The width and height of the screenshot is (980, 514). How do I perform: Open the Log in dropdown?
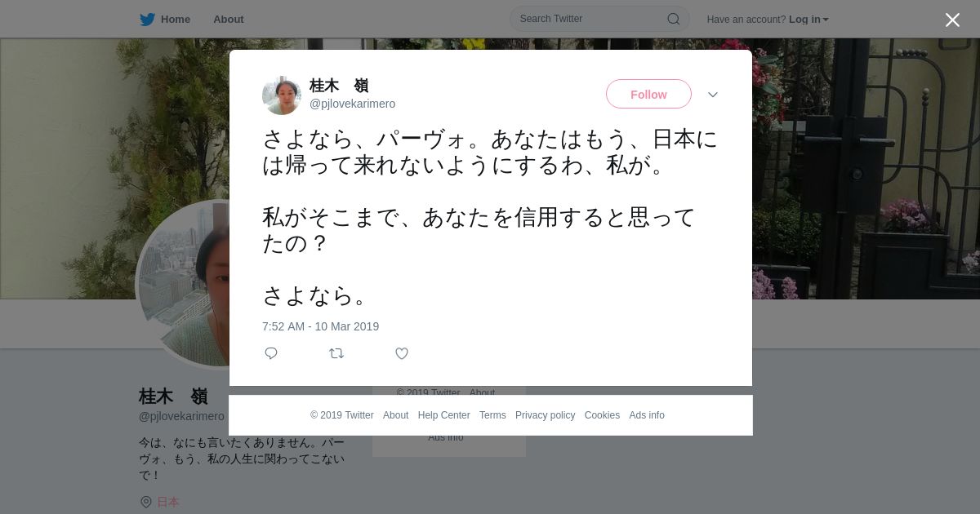(808, 20)
